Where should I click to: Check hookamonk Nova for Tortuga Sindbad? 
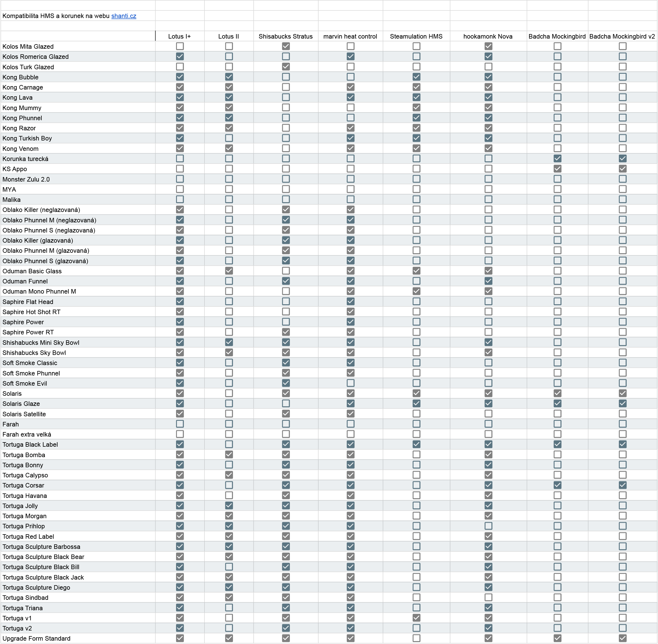[488, 597]
